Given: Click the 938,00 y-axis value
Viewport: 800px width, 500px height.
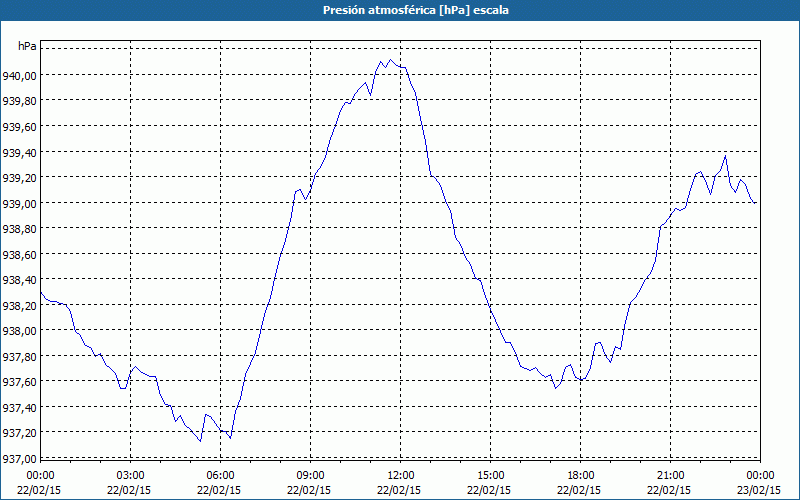Looking at the screenshot, I should tap(19, 331).
